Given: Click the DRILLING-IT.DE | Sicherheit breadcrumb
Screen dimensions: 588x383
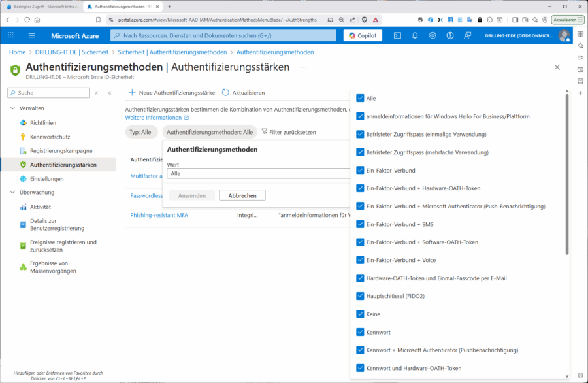Looking at the screenshot, I should [72, 52].
